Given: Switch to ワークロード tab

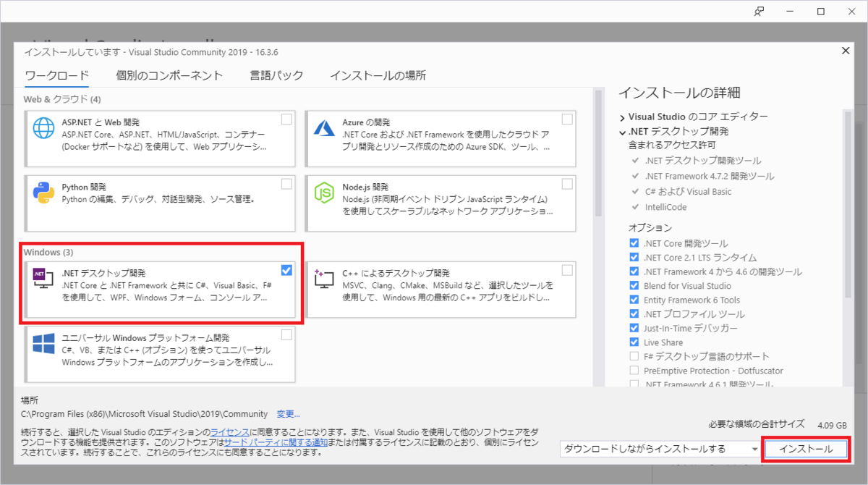Looking at the screenshot, I should click(56, 75).
